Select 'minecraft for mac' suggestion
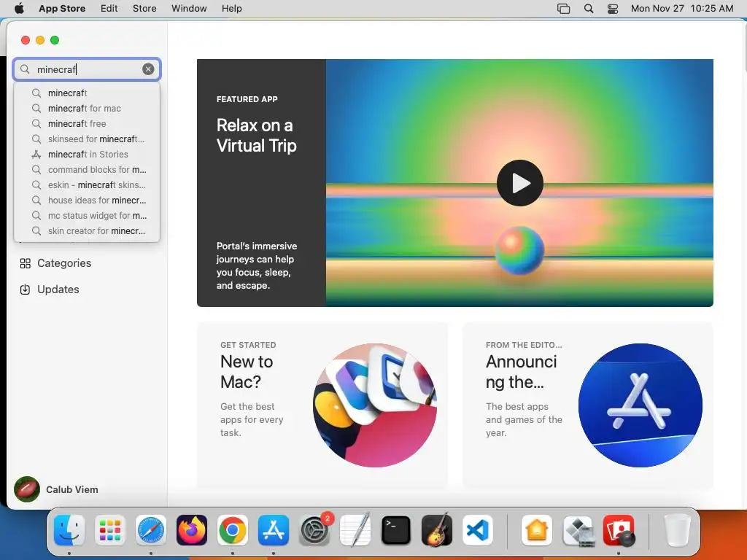This screenshot has width=747, height=560. pos(87,108)
